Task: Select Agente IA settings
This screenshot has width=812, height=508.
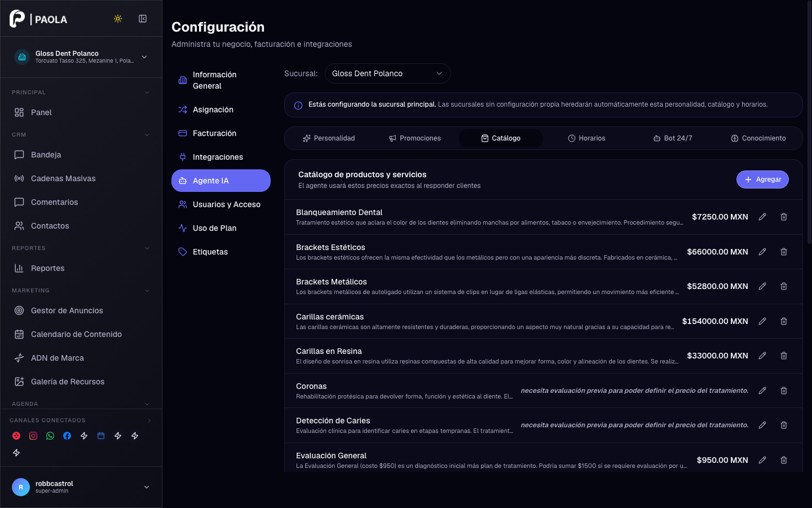Action: coord(221,181)
